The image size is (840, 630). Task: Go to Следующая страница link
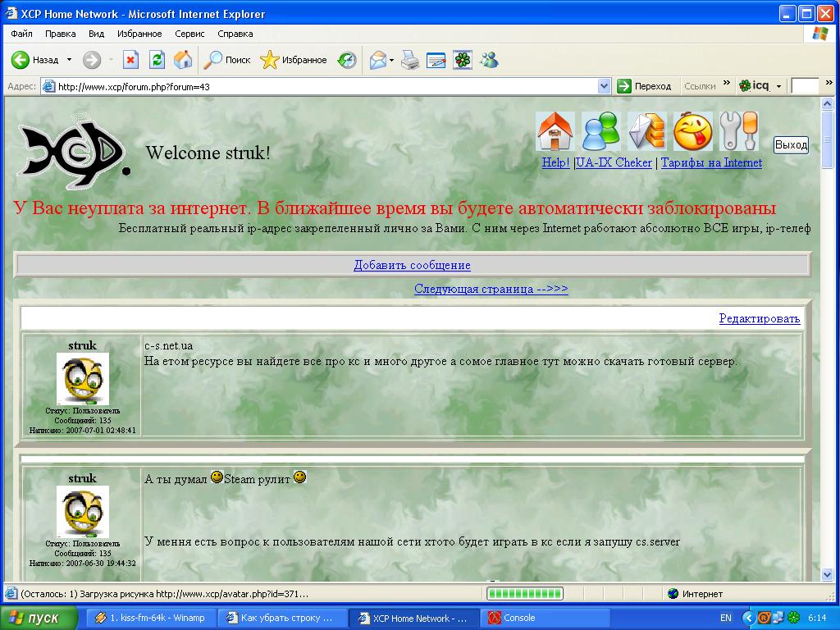[491, 289]
